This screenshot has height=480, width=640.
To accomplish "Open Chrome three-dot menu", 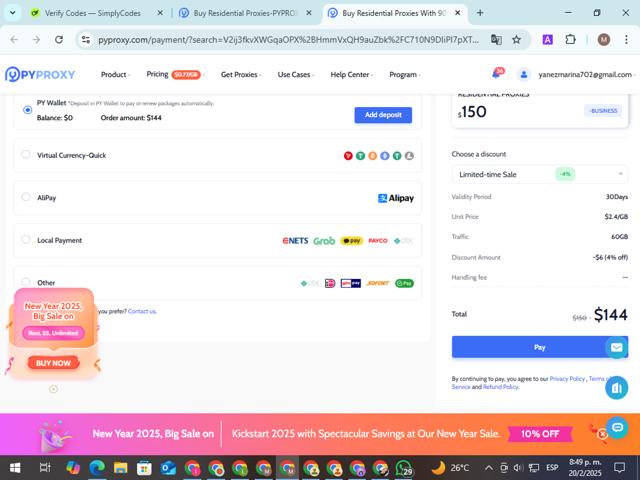I will point(626,40).
